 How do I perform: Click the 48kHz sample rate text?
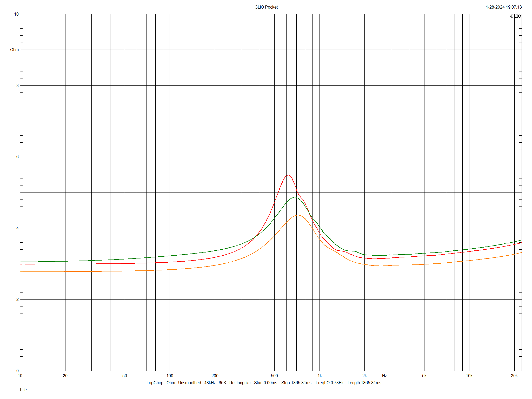[210, 383]
